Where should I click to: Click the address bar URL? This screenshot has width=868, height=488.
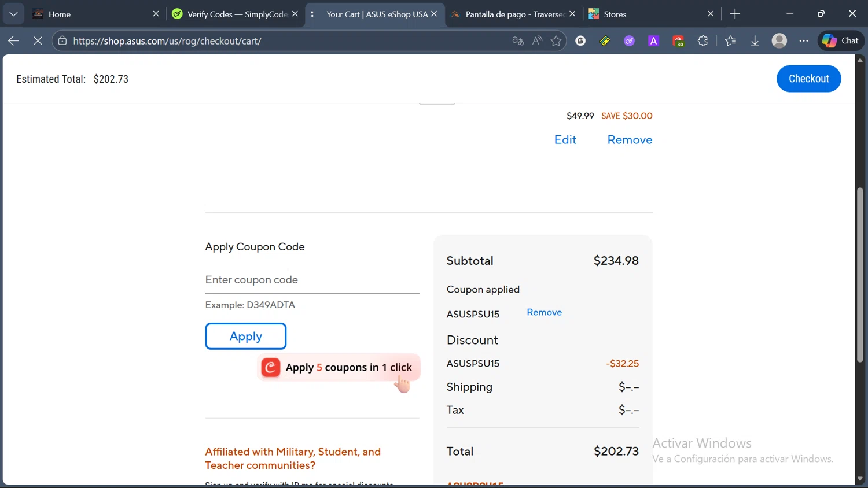point(167,41)
